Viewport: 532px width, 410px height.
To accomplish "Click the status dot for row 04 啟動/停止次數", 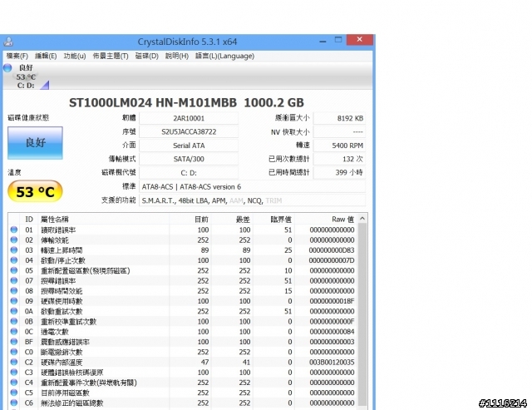I will pyautogui.click(x=14, y=260).
